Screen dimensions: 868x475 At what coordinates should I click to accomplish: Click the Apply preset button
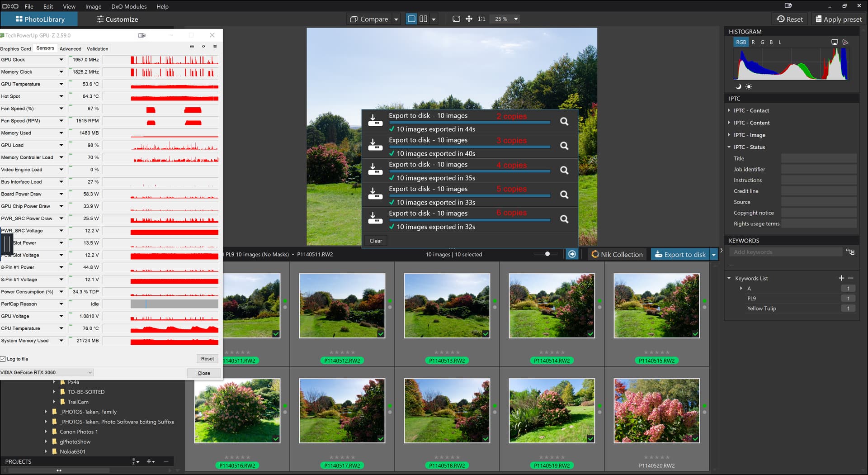(838, 19)
